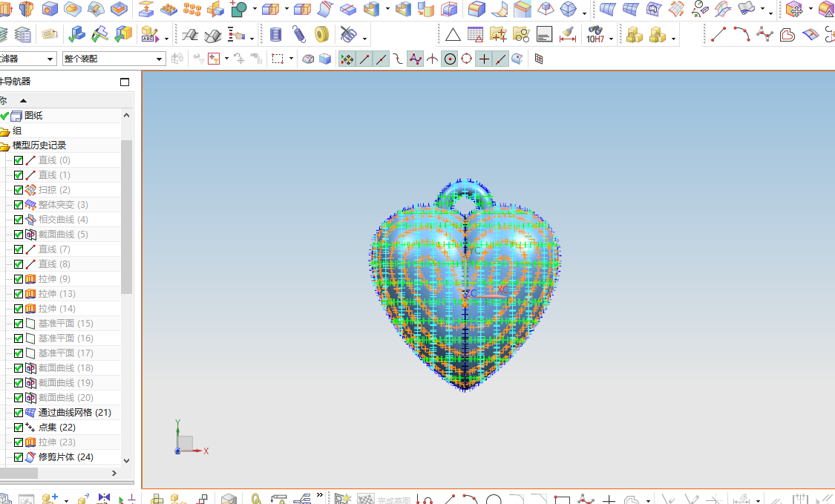Select 拉伸 (13) in model history

[x=56, y=294]
